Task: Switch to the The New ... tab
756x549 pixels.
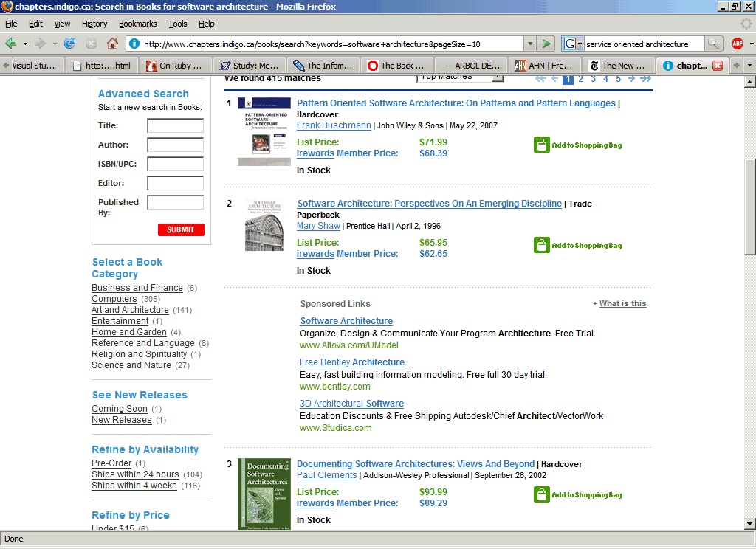Action: click(619, 66)
